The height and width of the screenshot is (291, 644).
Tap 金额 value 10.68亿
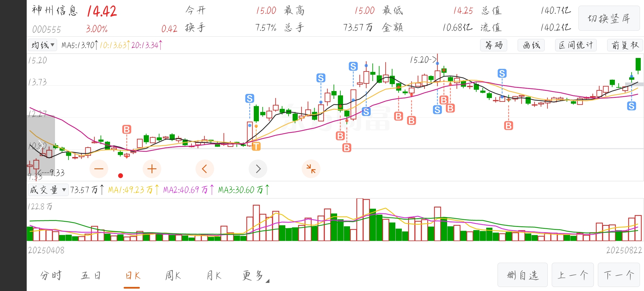pyautogui.click(x=457, y=27)
